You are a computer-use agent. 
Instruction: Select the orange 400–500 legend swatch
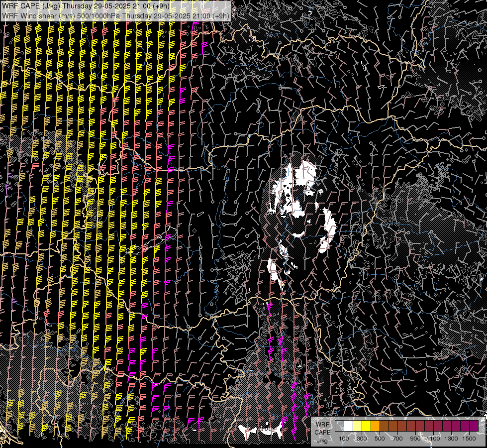[375, 426]
